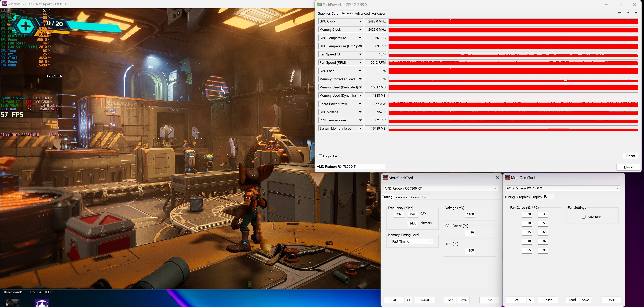Open the Memory Timing Level Fast Timing dropdown
This screenshot has width=644, height=307.
[412, 241]
